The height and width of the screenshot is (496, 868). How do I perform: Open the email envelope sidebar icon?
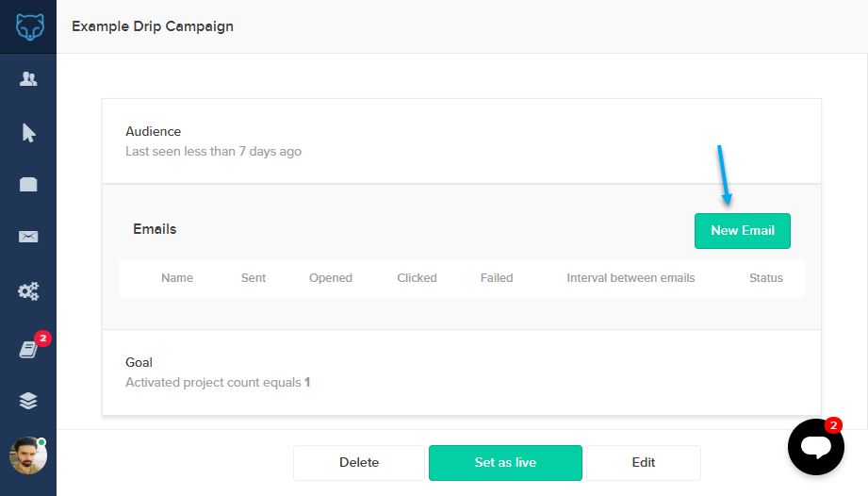(28, 237)
